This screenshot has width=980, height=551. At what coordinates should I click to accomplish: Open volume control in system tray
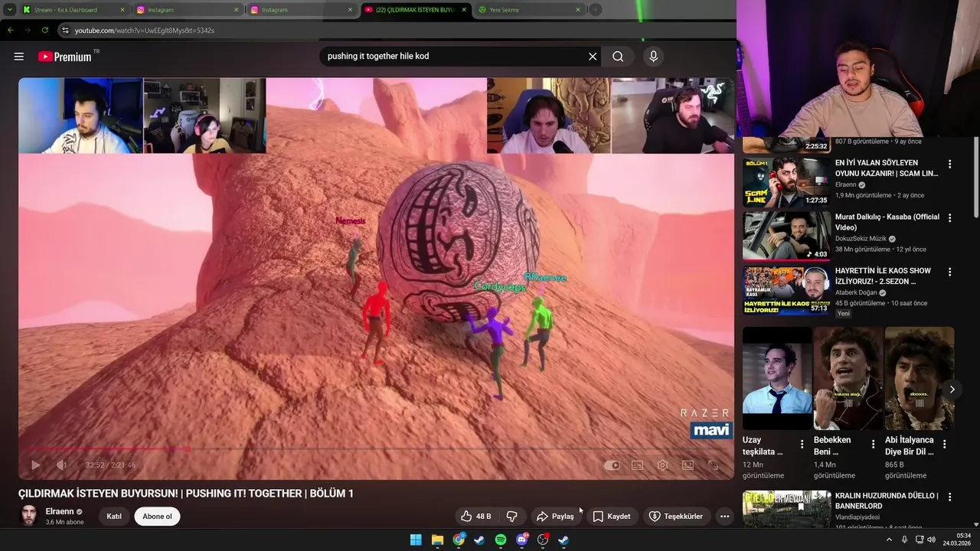coord(932,540)
